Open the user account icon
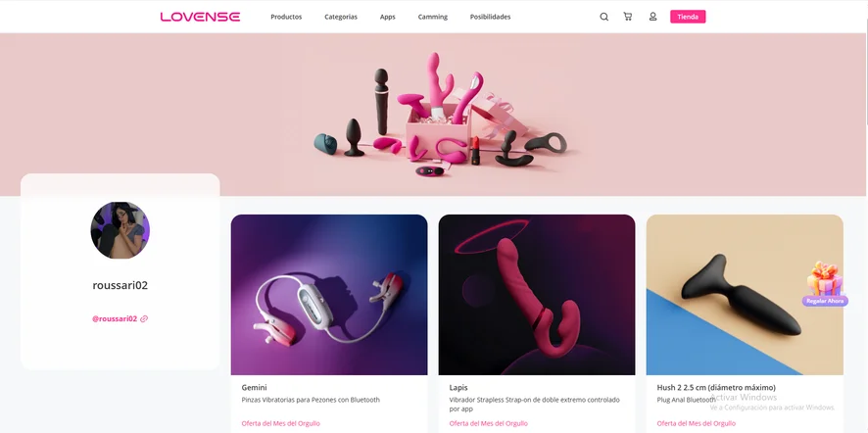868x433 pixels. [652, 17]
